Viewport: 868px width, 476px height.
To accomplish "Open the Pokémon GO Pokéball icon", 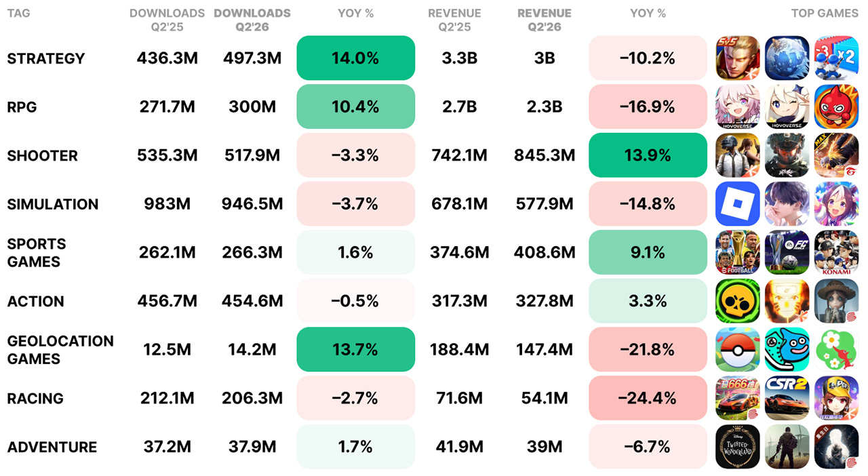I will pyautogui.click(x=738, y=350).
